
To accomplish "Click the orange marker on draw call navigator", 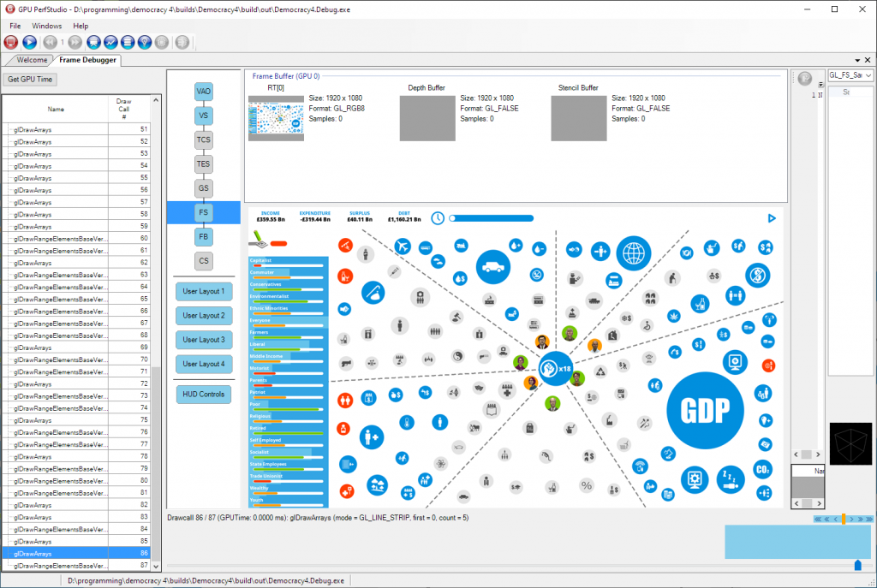I will [844, 520].
